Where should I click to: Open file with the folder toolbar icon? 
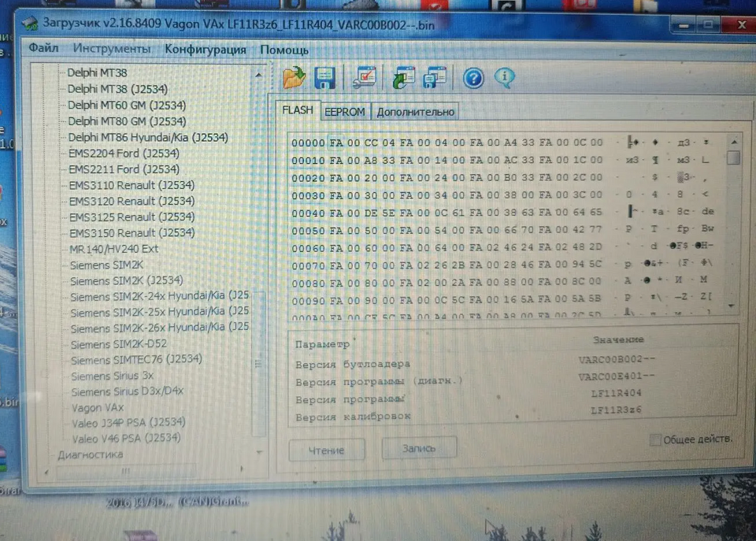tap(294, 77)
